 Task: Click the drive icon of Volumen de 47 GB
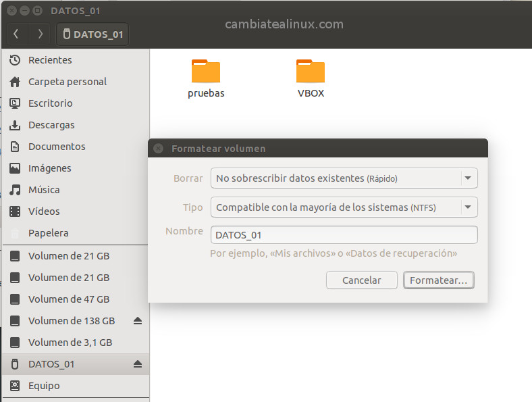(x=15, y=299)
